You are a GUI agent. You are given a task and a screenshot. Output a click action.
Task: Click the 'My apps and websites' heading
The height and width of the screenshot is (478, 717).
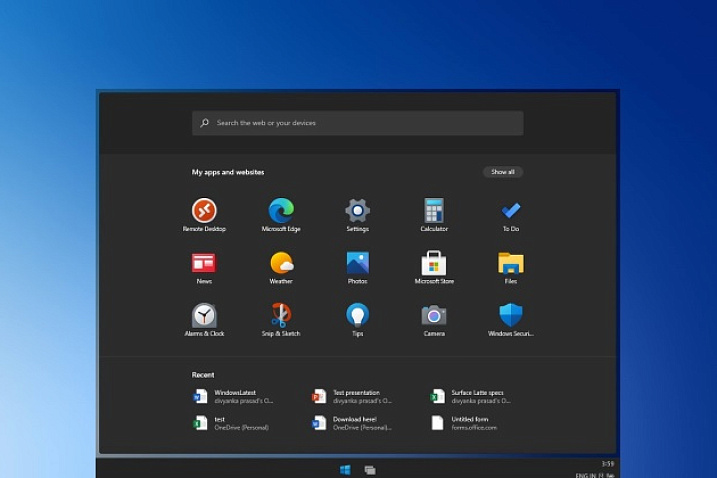tap(228, 172)
